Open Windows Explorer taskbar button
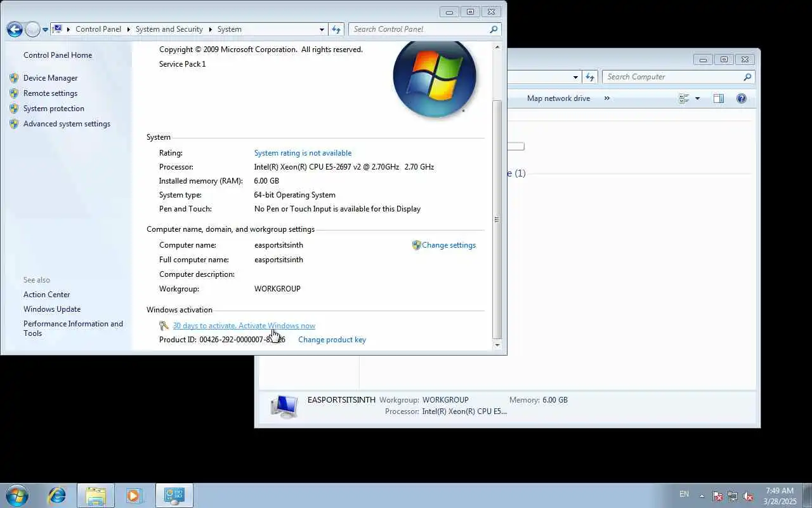This screenshot has height=508, width=812. tap(96, 495)
